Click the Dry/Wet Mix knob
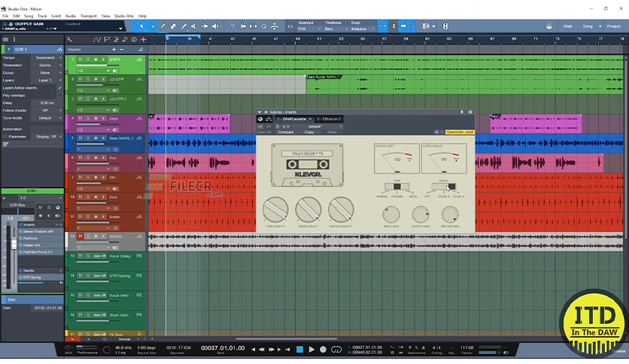Image resolution: width=629 pixels, height=364 pixels. pos(450,215)
